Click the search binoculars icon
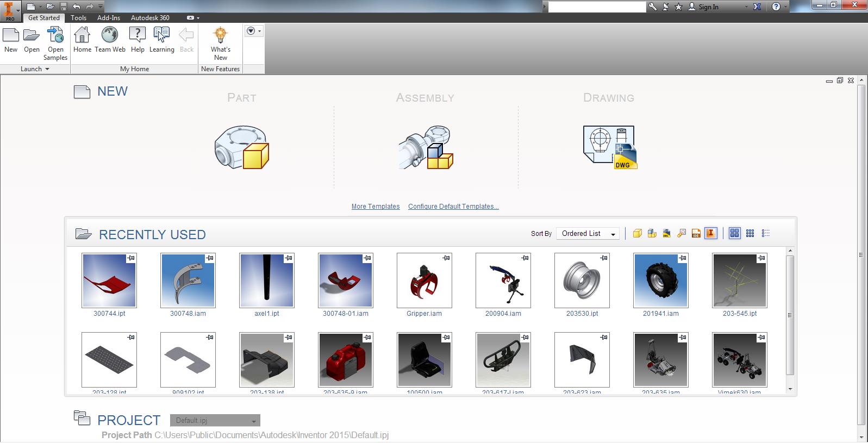This screenshot has height=443, width=868. [x=652, y=7]
